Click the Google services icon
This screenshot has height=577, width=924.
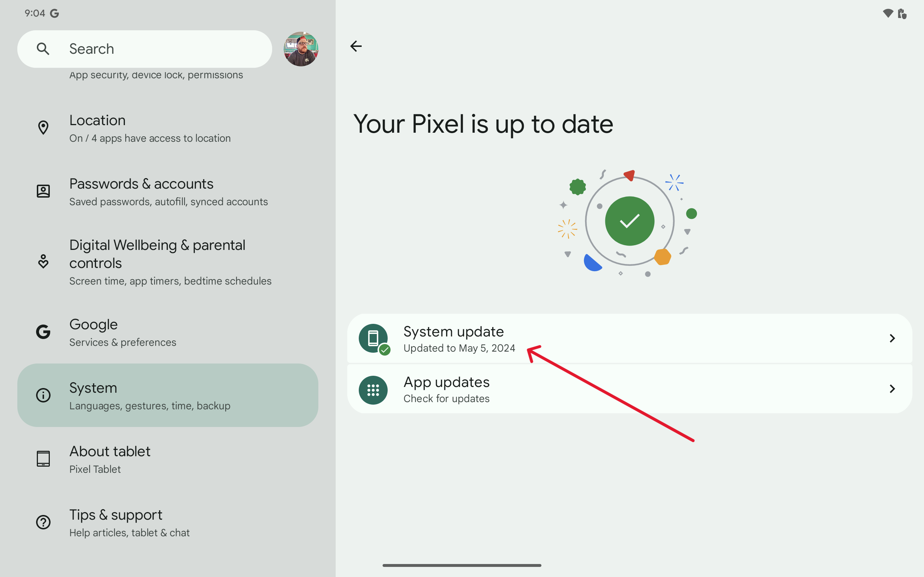click(x=44, y=331)
